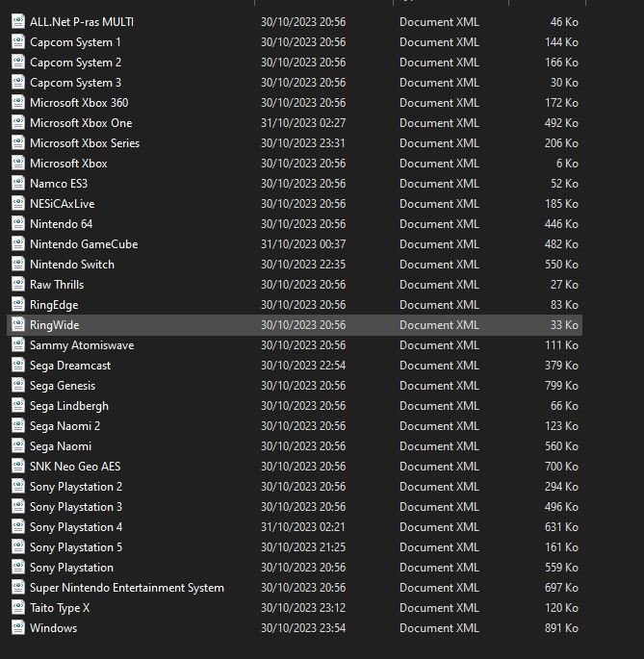Click Document XML type in the Raw Thrills row
This screenshot has width=644, height=659.
(x=439, y=285)
